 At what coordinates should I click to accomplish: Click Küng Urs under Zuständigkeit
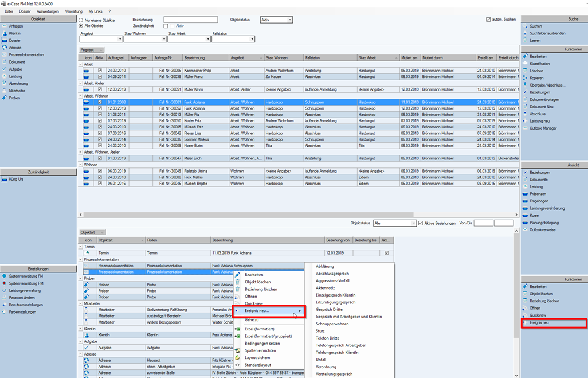click(x=16, y=180)
